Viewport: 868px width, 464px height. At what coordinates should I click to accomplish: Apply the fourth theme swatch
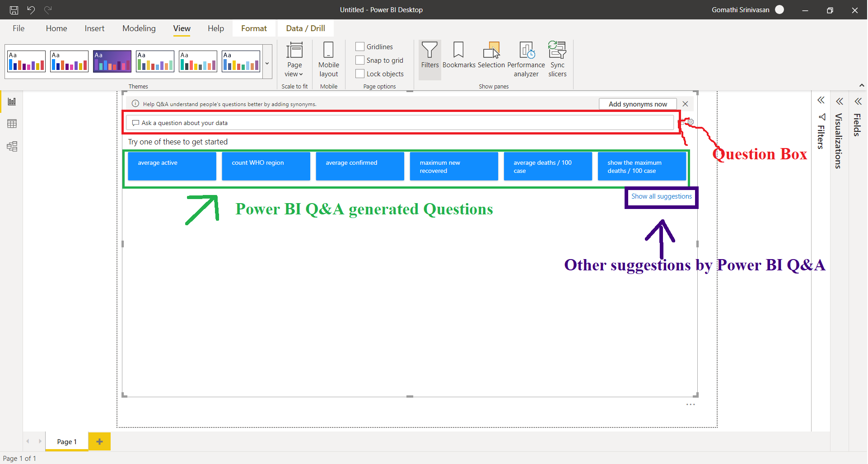(x=155, y=61)
